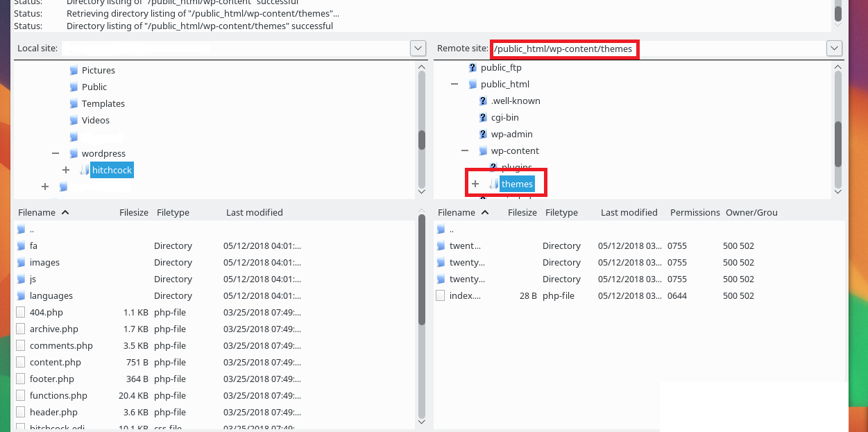This screenshot has height=432, width=868.
Task: Expand the hitchcock folder node
Action: 66,169
